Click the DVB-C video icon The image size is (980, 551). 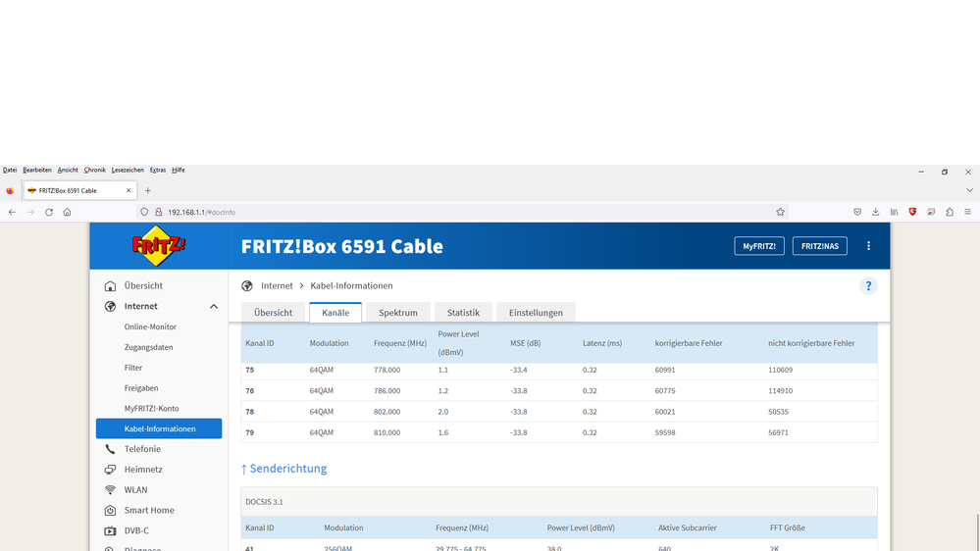point(110,530)
